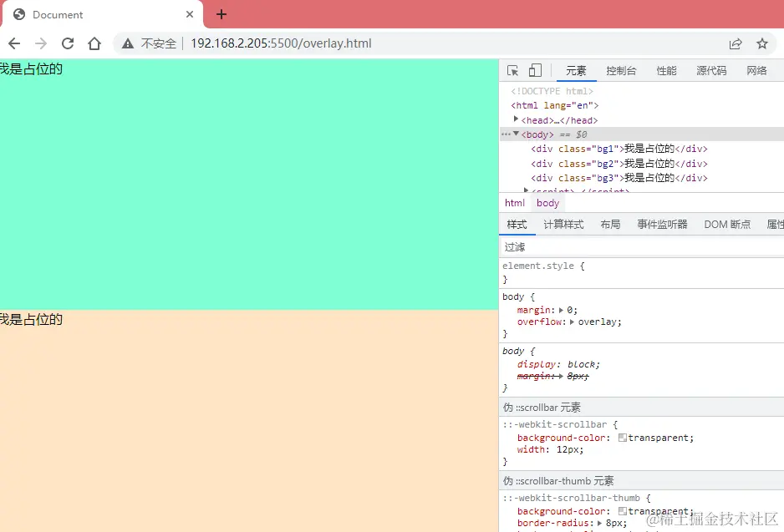
Task: Select the html breadcrumb item
Action: (x=514, y=202)
